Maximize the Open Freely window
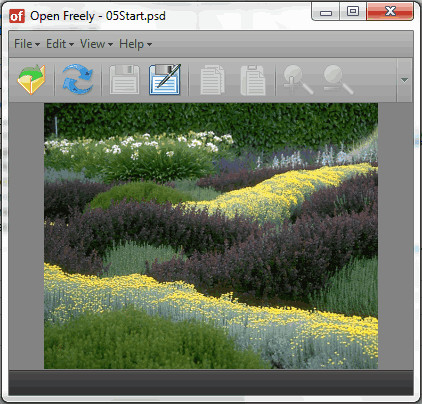Image resolution: width=422 pixels, height=404 pixels. coord(353,12)
